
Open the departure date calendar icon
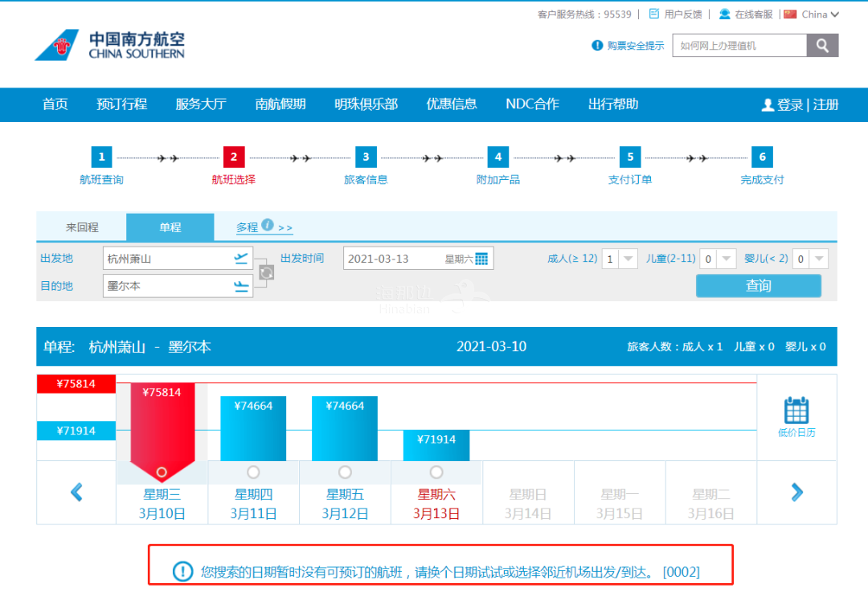481,259
